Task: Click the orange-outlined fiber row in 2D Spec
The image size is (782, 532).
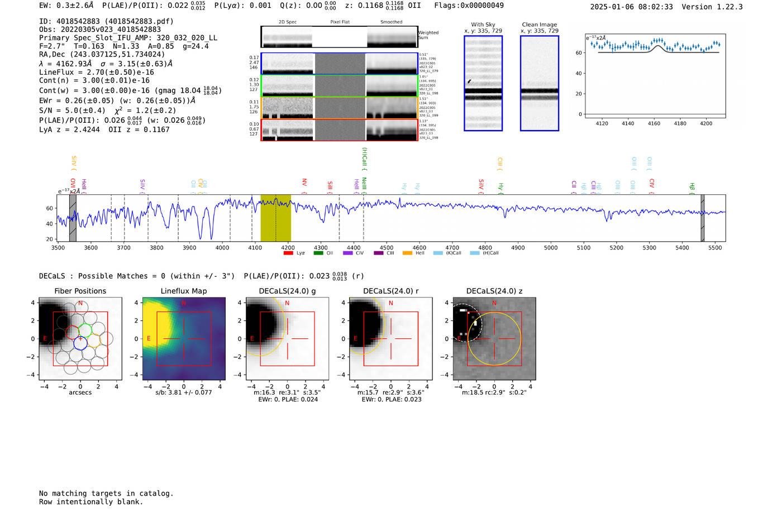Action: click(339, 108)
